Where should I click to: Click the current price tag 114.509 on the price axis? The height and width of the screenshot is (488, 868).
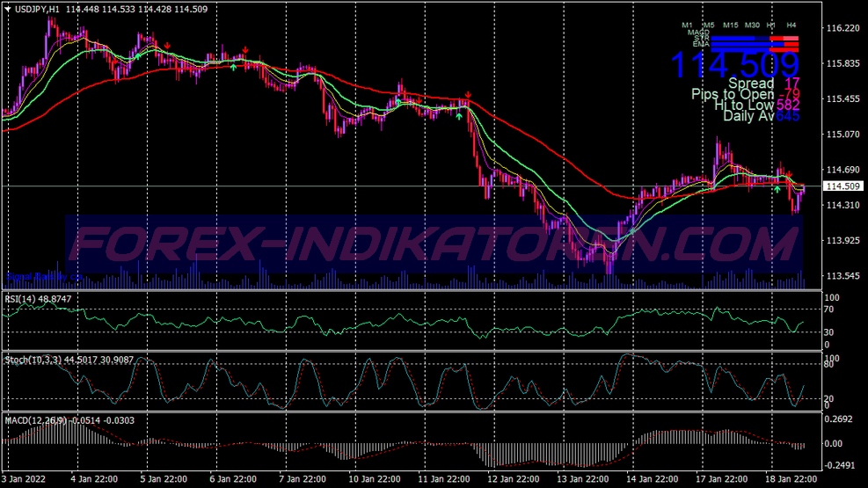pyautogui.click(x=843, y=186)
